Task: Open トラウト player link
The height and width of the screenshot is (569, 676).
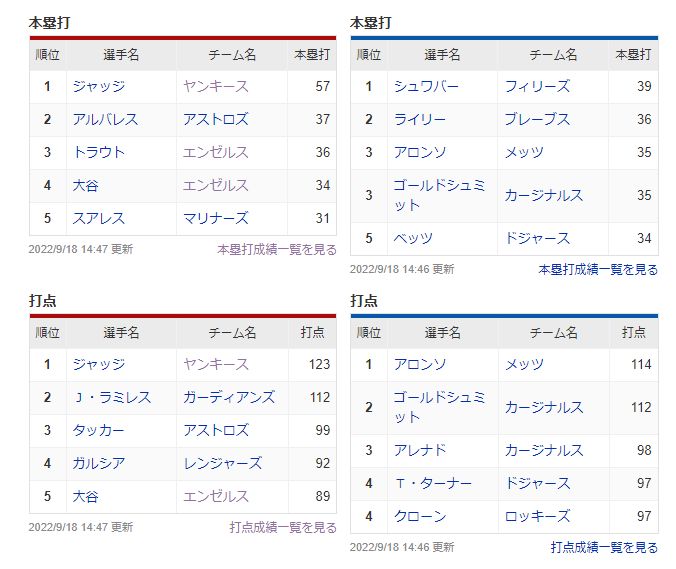Action: [x=99, y=152]
